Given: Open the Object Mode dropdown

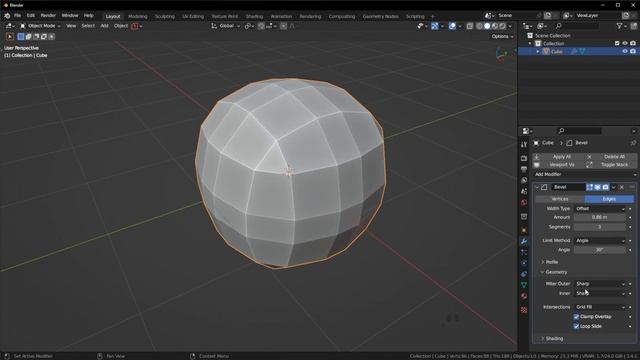Looking at the screenshot, I should pyautogui.click(x=40, y=26).
